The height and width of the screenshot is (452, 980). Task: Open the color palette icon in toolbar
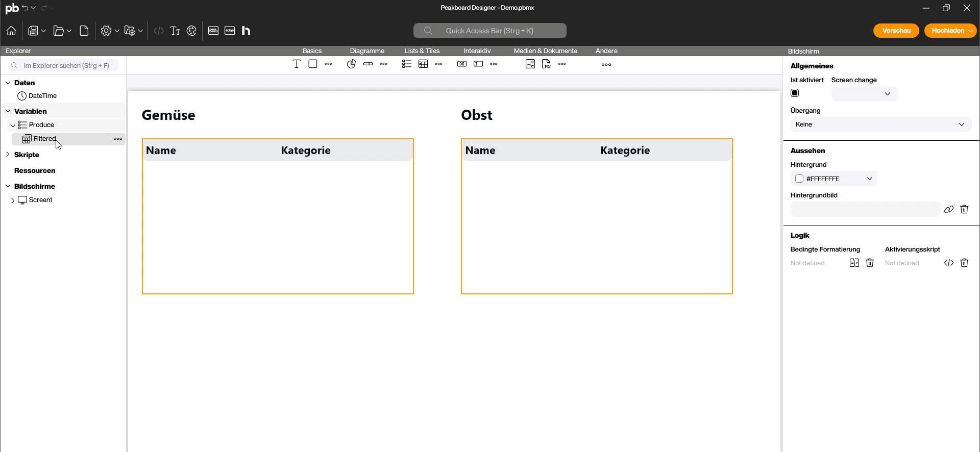coord(192,31)
